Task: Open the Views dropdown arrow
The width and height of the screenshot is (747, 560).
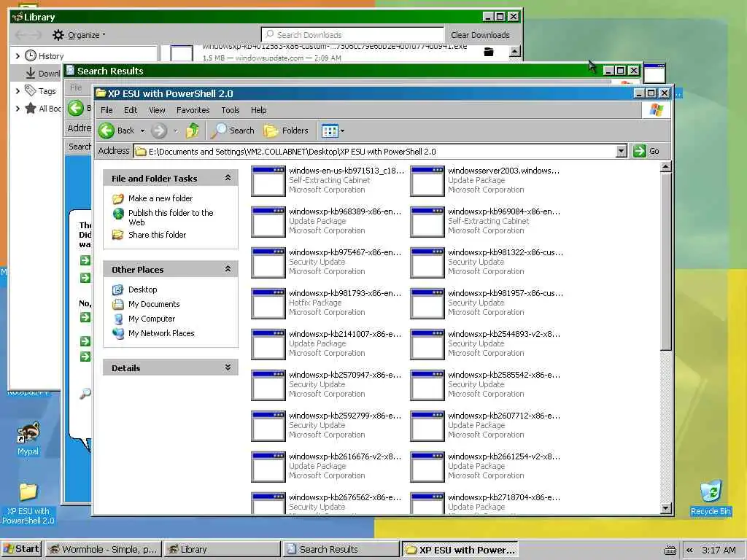Action: 343,131
